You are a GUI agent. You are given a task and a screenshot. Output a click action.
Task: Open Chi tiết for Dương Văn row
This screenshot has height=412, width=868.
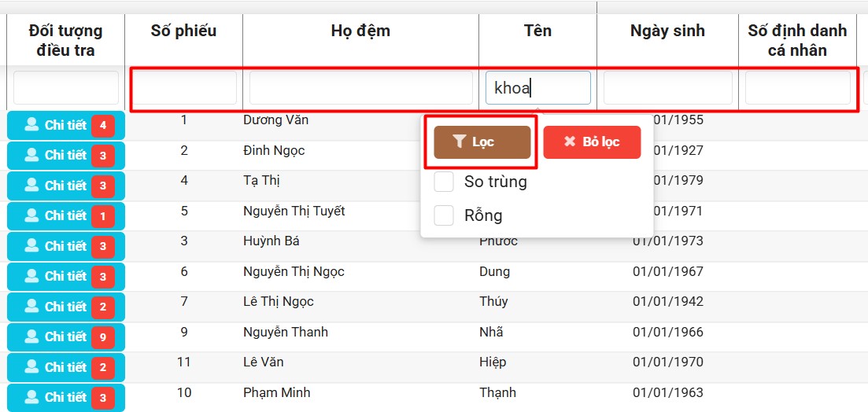click(65, 125)
